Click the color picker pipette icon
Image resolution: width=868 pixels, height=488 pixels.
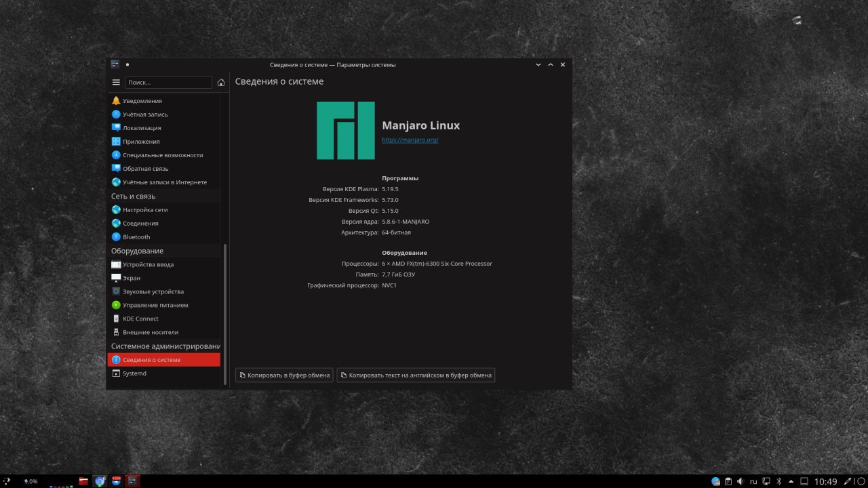(x=847, y=481)
